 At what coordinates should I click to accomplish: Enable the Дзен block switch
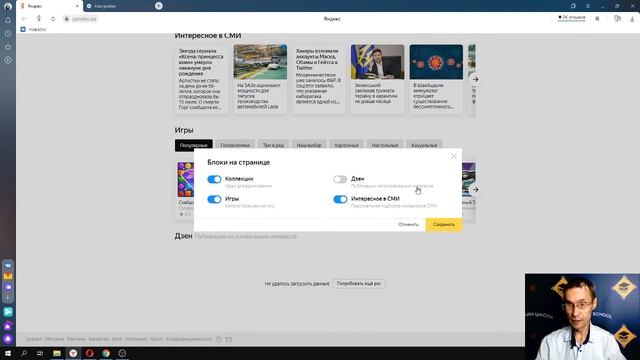(340, 179)
